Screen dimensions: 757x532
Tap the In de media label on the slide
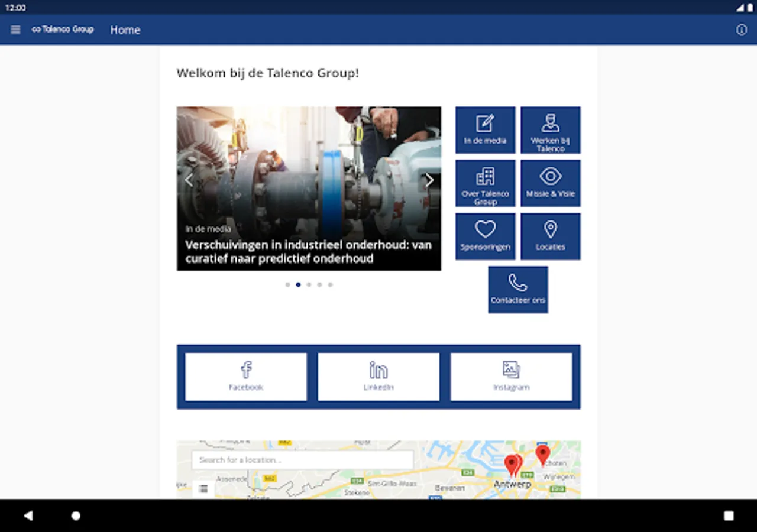[208, 229]
